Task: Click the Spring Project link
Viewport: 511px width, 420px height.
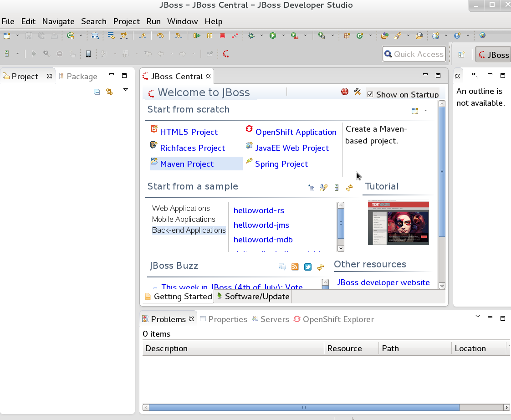Action: pos(281,164)
